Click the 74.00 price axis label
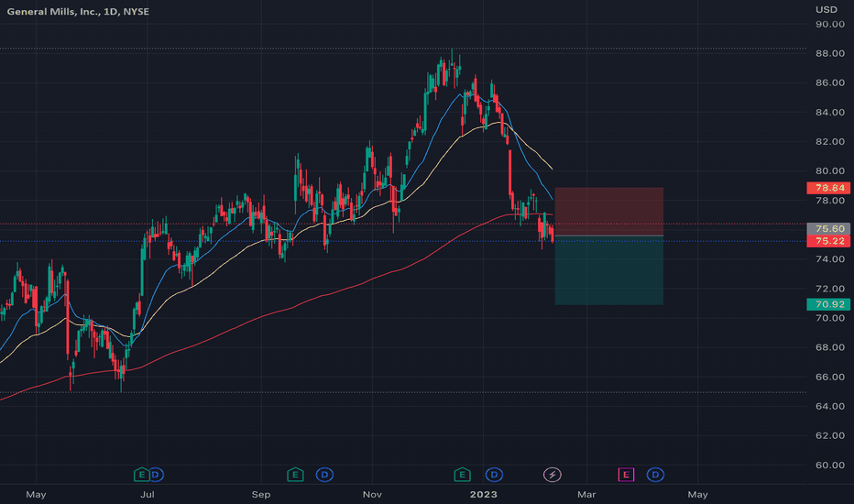 (x=830, y=259)
